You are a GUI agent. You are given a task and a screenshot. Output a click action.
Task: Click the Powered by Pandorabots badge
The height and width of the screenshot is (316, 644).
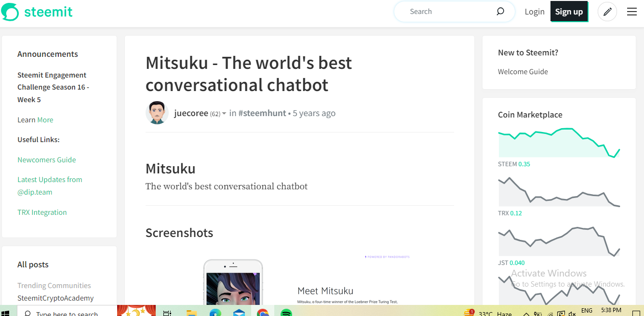coord(387,257)
